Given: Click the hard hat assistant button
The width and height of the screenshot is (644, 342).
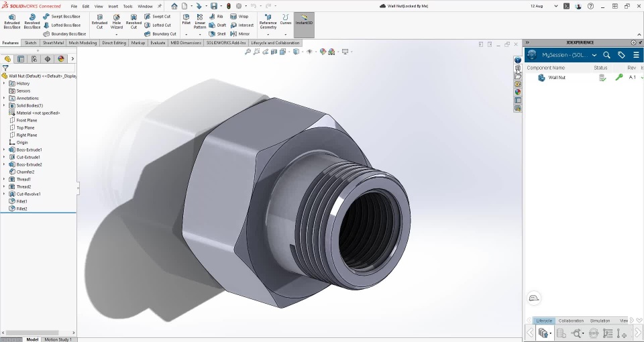Looking at the screenshot, I should [x=533, y=298].
